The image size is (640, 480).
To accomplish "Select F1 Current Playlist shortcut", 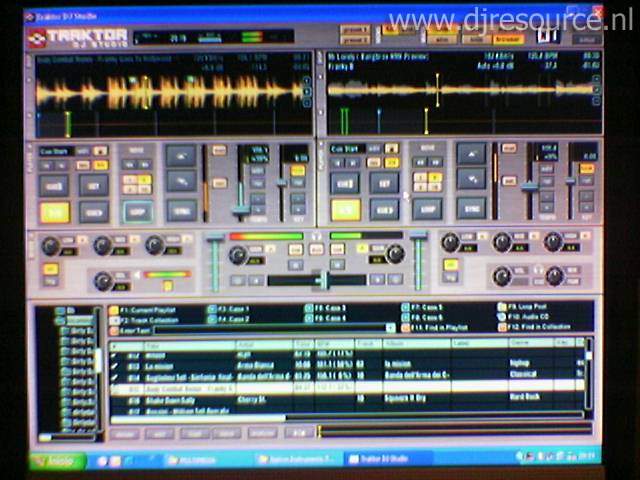I will [x=143, y=310].
